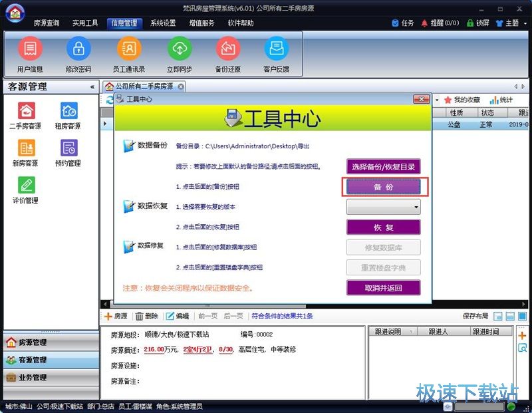The height and width of the screenshot is (413, 532).
Task: Open the 房源查询 menu
Action: (47, 23)
